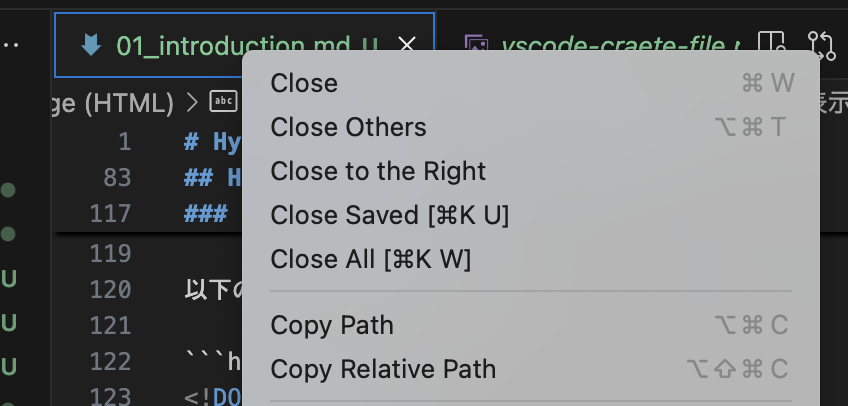Click the source control compare changes icon

pyautogui.click(x=822, y=45)
